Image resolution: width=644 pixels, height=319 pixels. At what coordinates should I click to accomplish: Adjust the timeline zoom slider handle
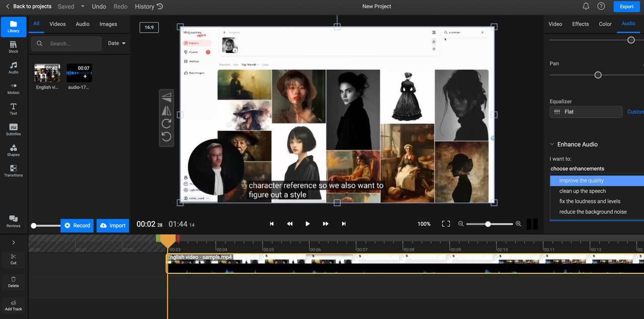point(488,224)
